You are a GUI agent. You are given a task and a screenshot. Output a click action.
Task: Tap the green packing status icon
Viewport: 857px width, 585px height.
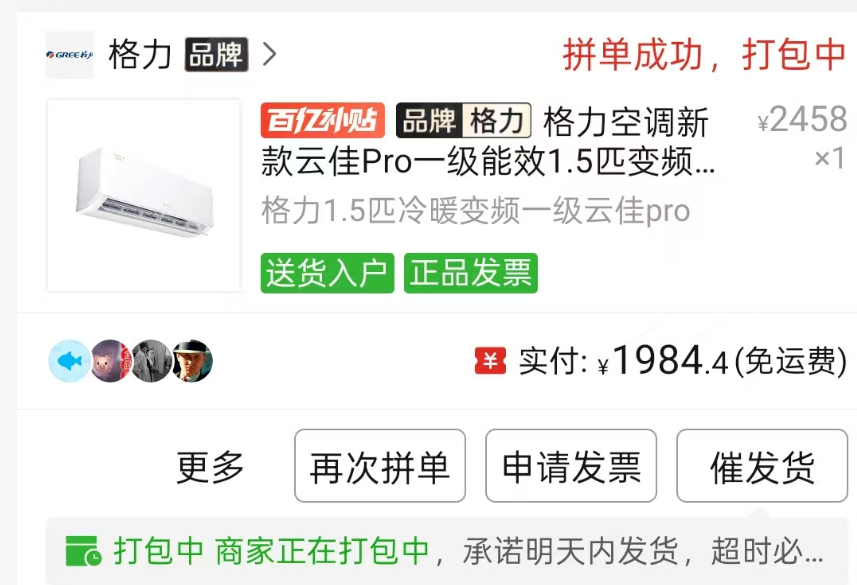point(83,551)
